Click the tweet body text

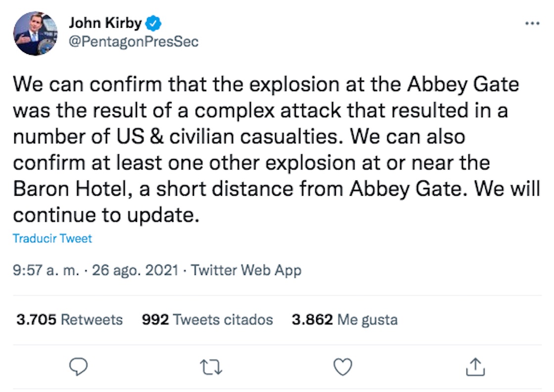(267, 149)
